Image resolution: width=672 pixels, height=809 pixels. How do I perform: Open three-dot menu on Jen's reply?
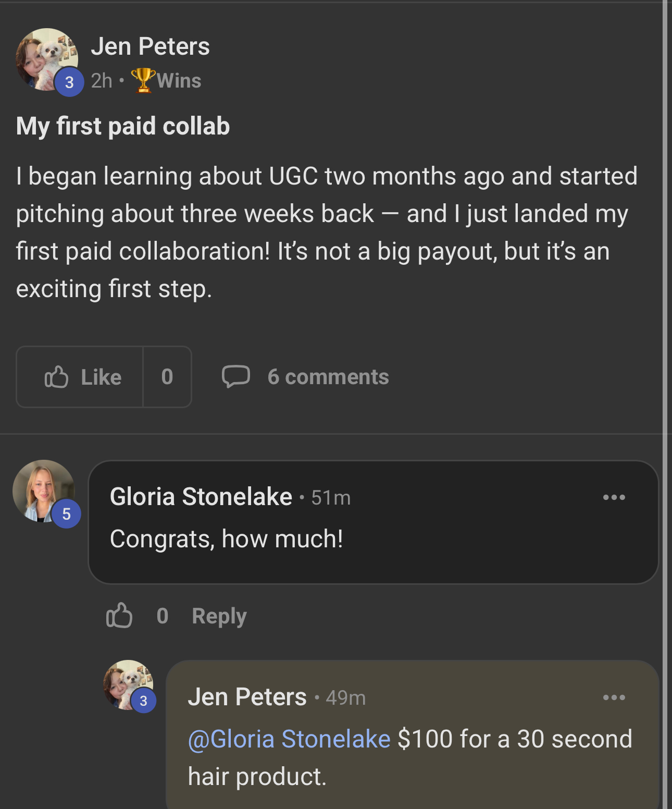(x=614, y=697)
